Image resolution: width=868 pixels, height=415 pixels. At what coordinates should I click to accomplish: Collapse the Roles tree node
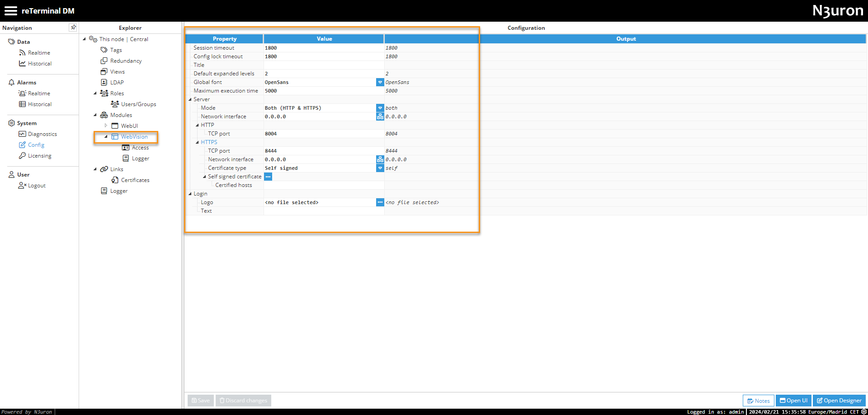click(x=95, y=93)
